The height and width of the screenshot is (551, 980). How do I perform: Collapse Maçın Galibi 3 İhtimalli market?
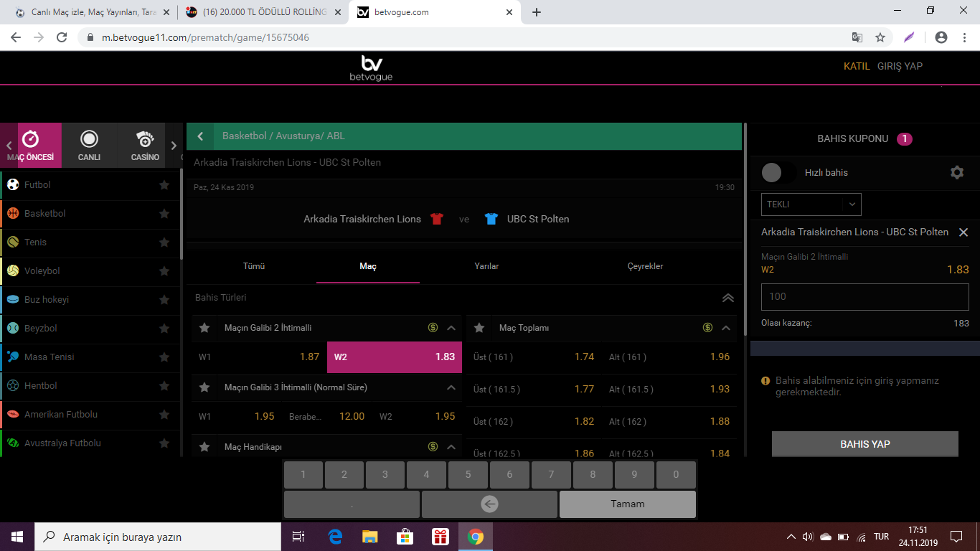(451, 387)
